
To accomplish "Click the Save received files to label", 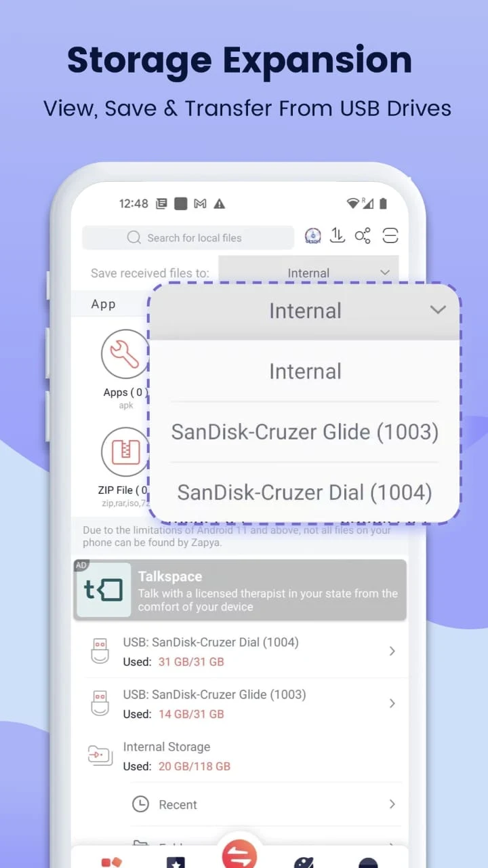I will pos(150,273).
